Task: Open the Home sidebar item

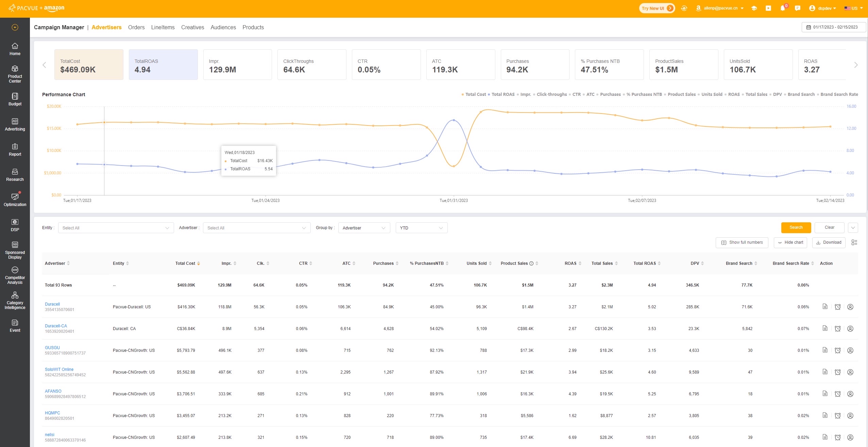Action: tap(15, 49)
